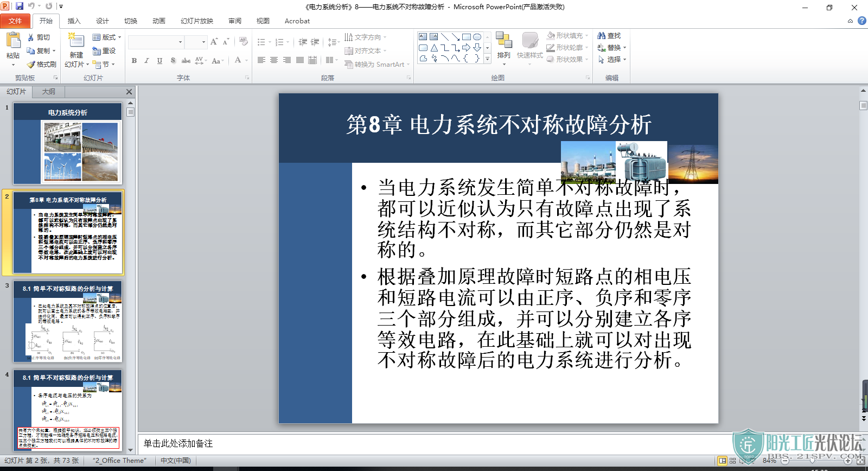Switch to the Slide Show (幻灯片放映) tab

point(197,21)
